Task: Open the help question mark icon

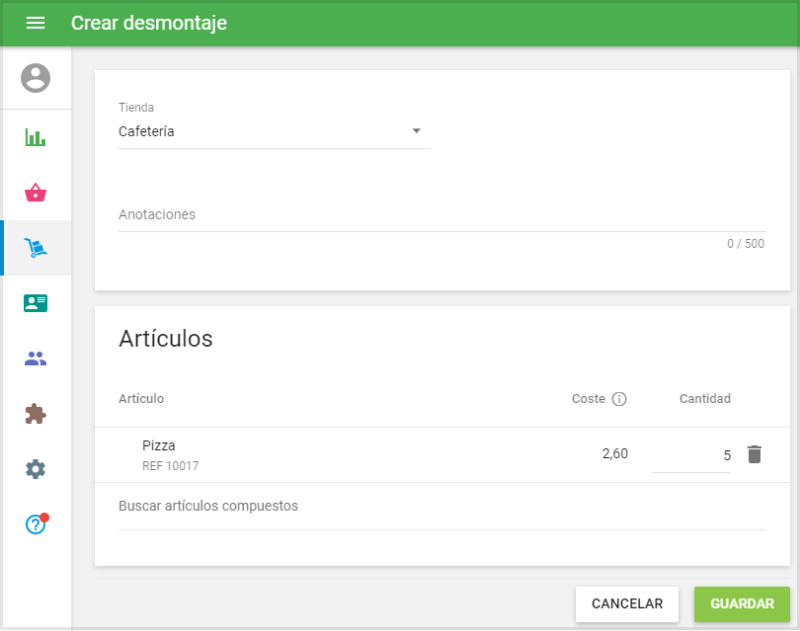Action: point(36,523)
